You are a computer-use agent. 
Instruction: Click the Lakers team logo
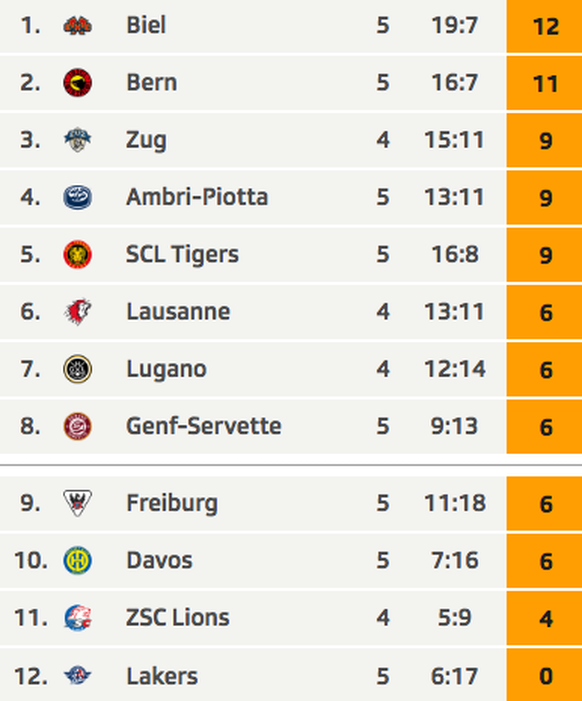click(77, 675)
